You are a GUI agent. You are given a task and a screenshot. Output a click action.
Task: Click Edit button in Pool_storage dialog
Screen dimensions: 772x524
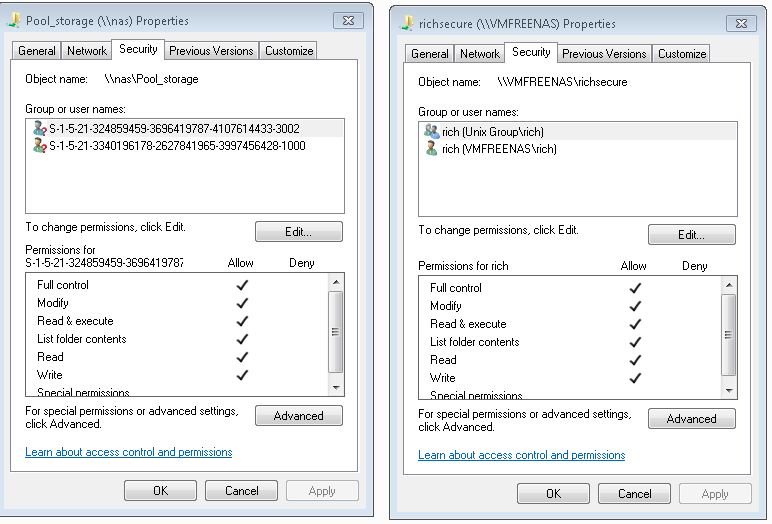[x=298, y=232]
